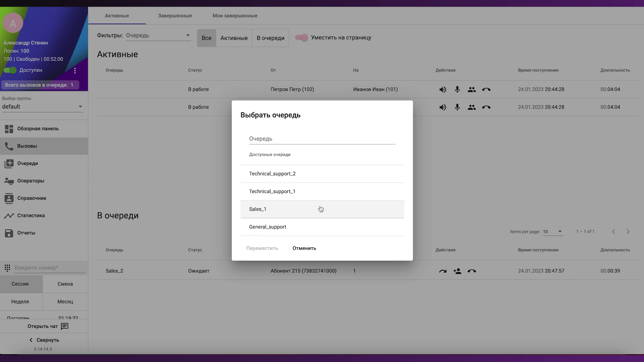The image size is (644, 362).
Task: Hang up the second active call
Action: coord(486,107)
